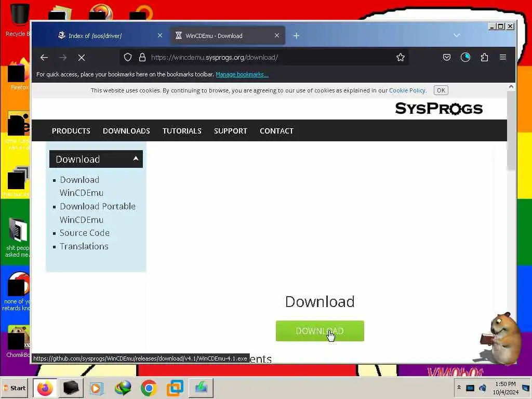View site security info via padlock icon

[142, 57]
